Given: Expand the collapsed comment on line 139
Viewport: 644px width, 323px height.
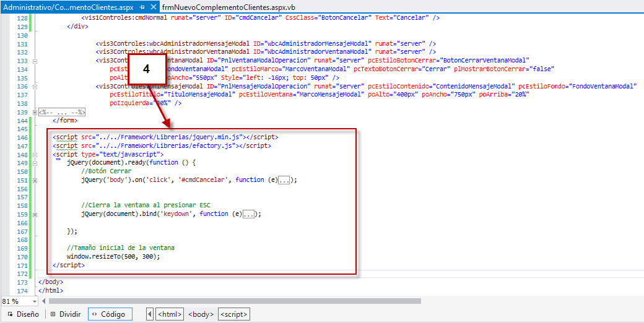Looking at the screenshot, I should pos(35,112).
